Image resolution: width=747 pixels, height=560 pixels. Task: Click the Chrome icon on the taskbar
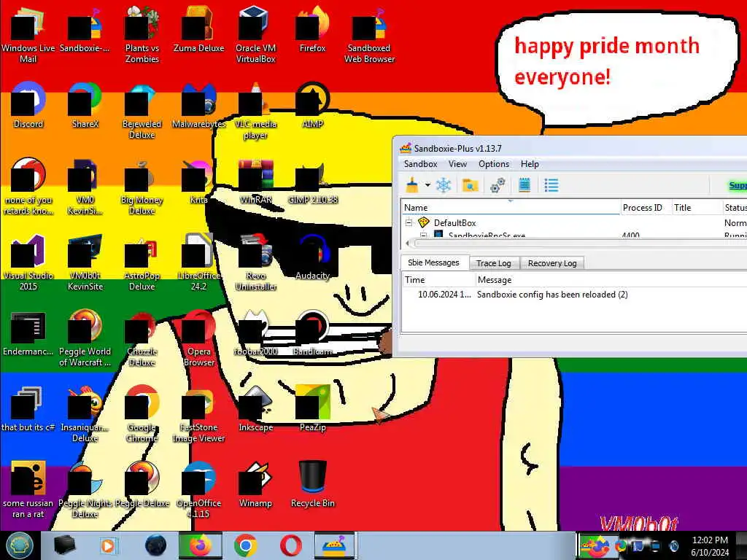(245, 545)
